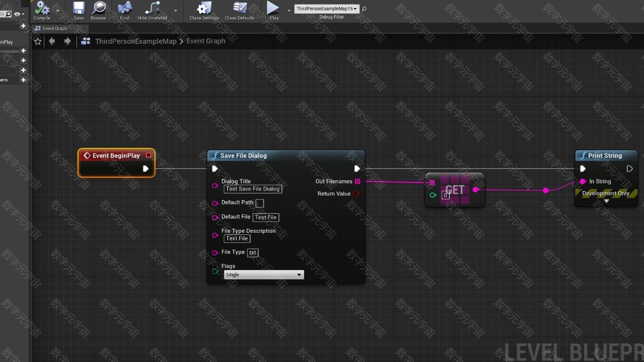Open the Flags dropdown set to Single
The height and width of the screenshot is (362, 644).
[264, 275]
